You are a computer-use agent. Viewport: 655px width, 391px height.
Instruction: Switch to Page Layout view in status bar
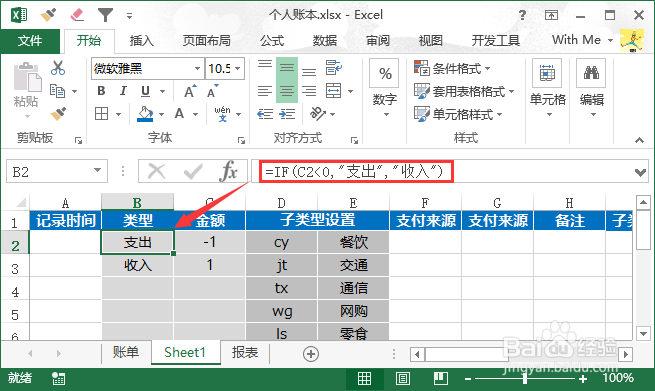(x=402, y=378)
